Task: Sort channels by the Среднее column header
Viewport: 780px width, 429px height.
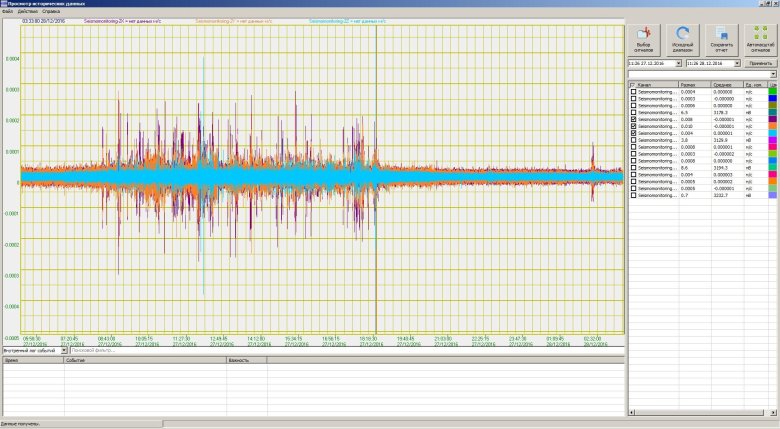Action: coord(722,85)
